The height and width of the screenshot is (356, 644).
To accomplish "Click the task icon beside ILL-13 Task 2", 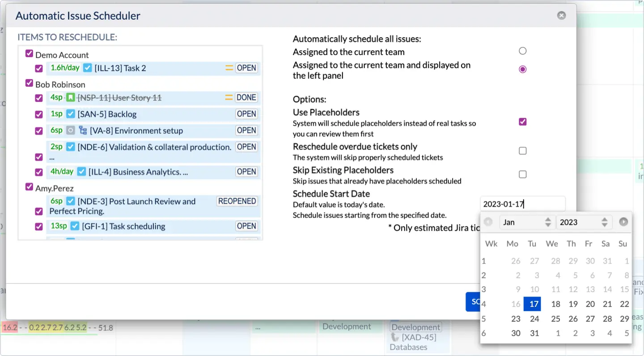I will (x=87, y=68).
